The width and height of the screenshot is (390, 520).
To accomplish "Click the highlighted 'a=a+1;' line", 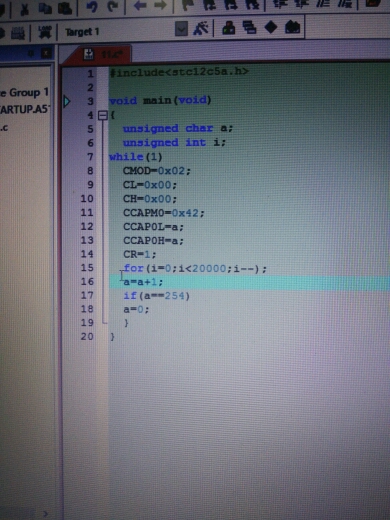I will tap(143, 282).
